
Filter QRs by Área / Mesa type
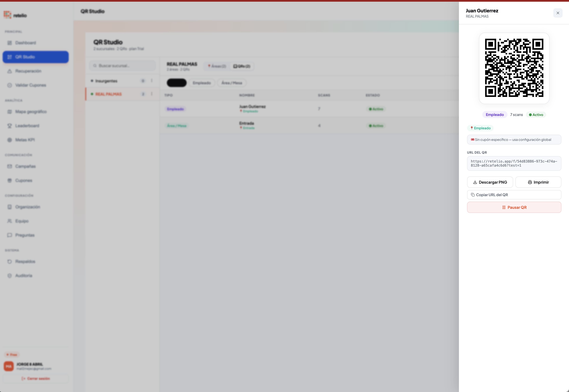coord(232,83)
